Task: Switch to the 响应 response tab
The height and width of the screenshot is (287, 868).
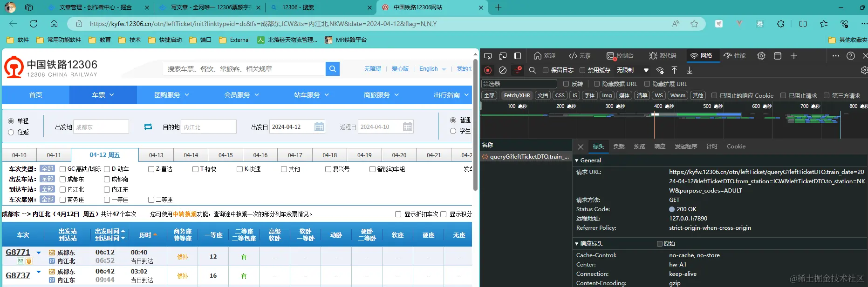Action: [x=660, y=147]
